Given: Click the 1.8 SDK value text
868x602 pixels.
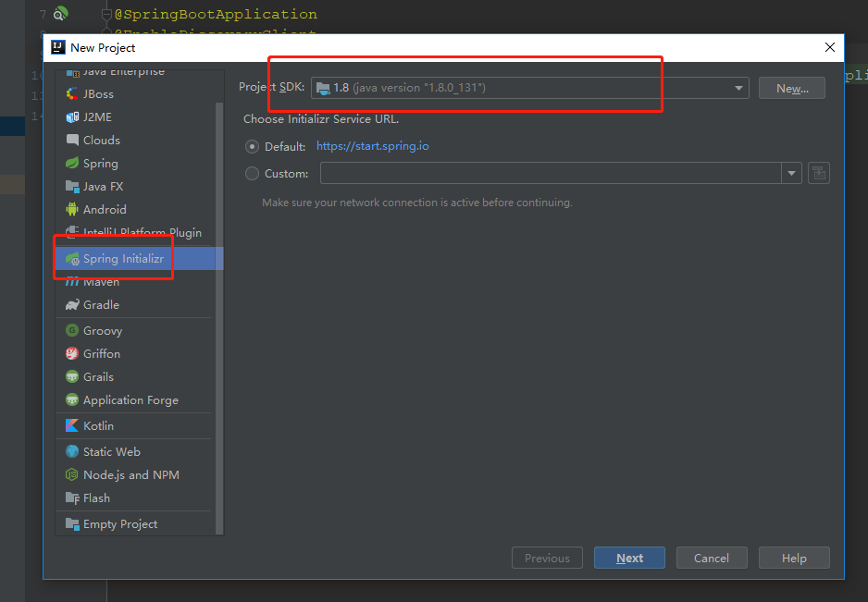Looking at the screenshot, I should click(x=341, y=88).
